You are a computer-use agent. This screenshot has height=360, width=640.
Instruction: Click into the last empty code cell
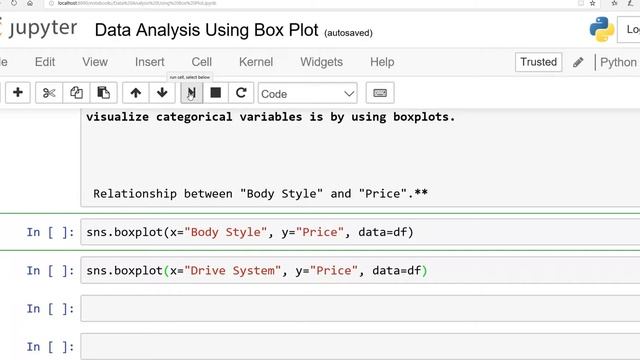pos(360,347)
